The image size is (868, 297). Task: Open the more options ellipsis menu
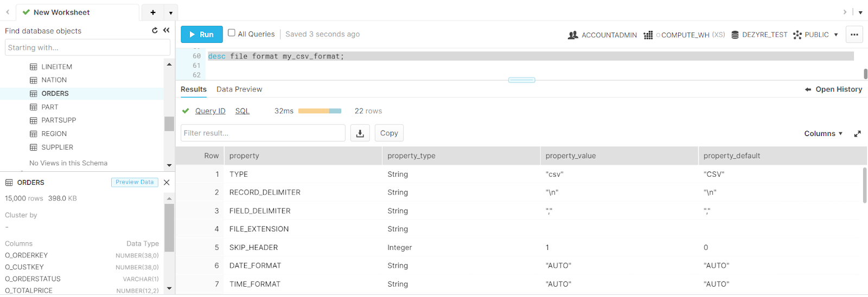coord(854,35)
